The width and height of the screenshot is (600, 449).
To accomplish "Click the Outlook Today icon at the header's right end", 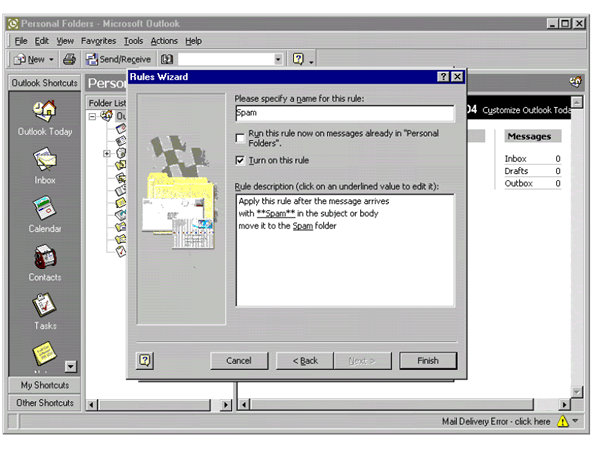I will [575, 82].
